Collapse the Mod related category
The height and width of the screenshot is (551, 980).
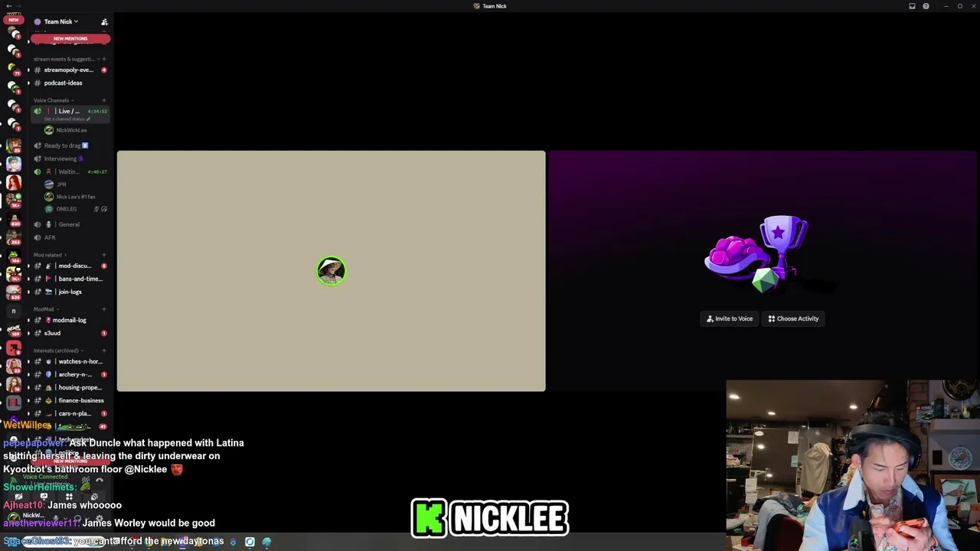click(49, 256)
